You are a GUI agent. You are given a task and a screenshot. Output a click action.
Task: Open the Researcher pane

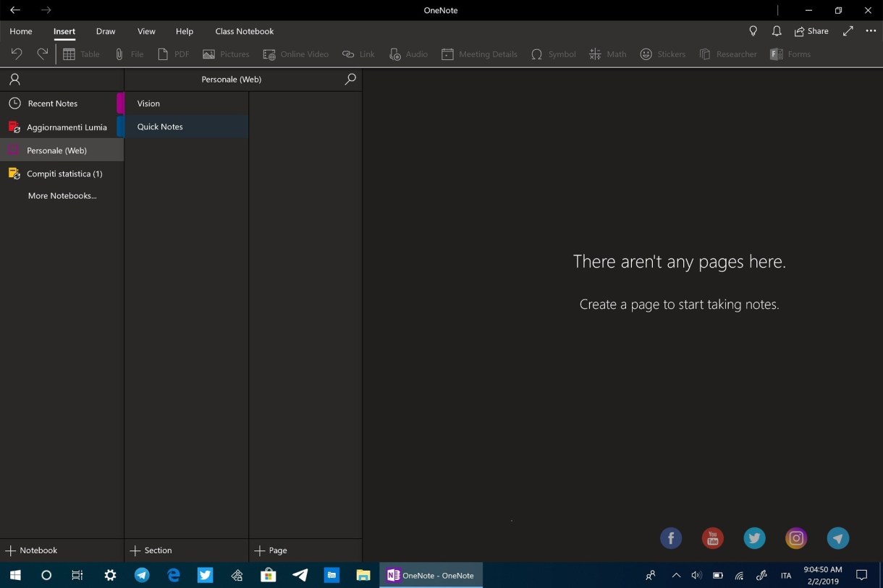click(727, 54)
